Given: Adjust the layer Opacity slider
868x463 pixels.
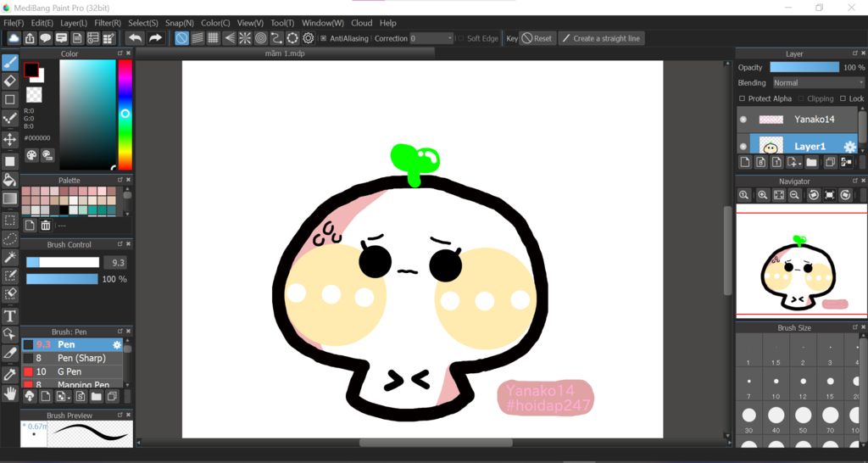Looking at the screenshot, I should pyautogui.click(x=804, y=67).
